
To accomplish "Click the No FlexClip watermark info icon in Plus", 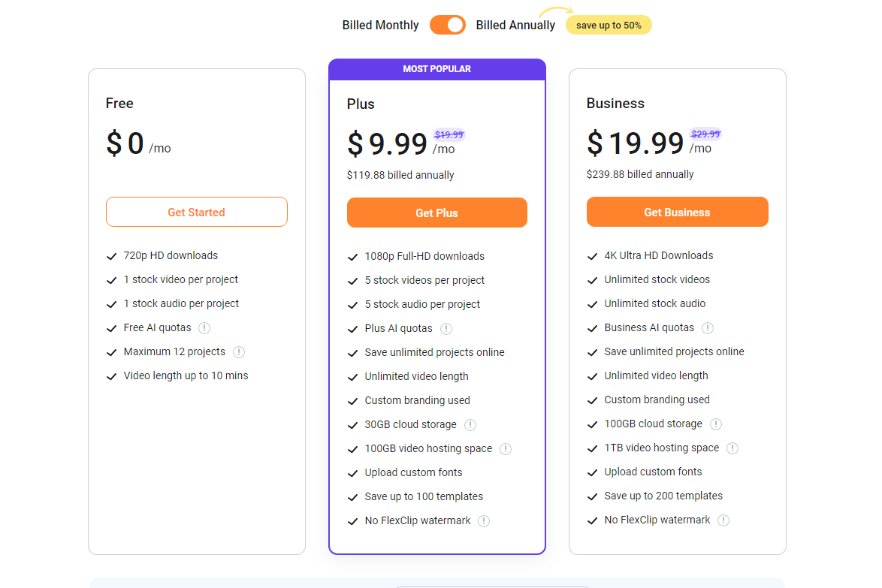I will click(x=484, y=520).
